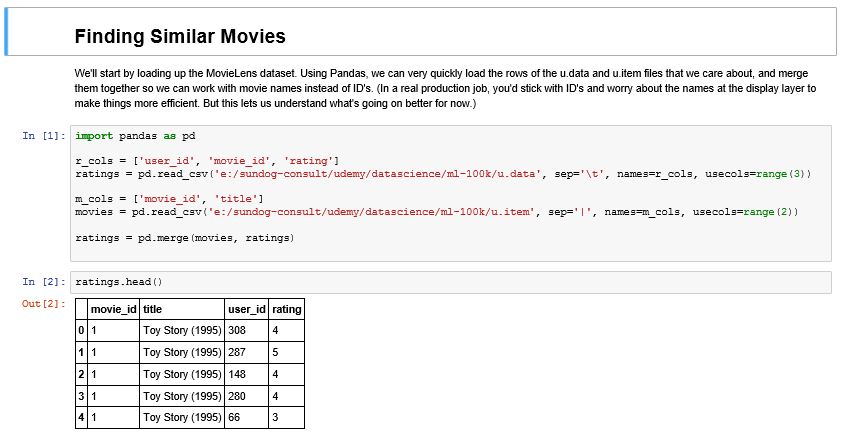Select the Finding Similar Movies heading cell

421,32
